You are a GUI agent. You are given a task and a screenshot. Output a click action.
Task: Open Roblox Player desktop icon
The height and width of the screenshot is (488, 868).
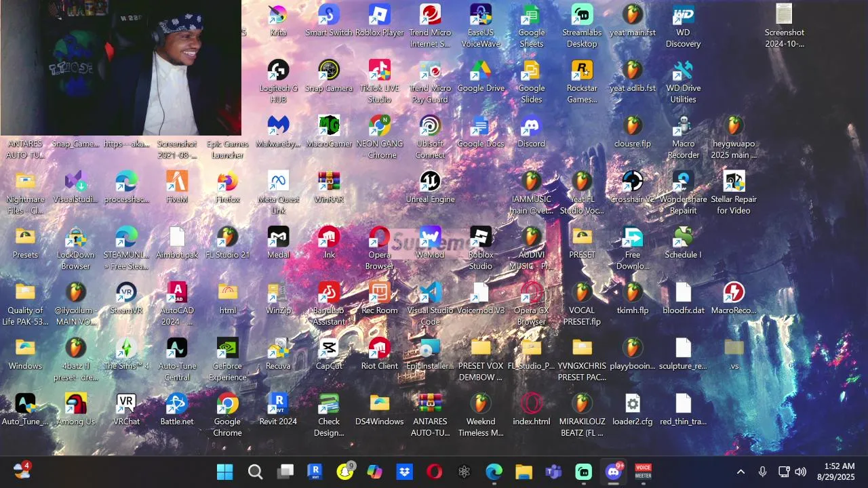tap(379, 20)
